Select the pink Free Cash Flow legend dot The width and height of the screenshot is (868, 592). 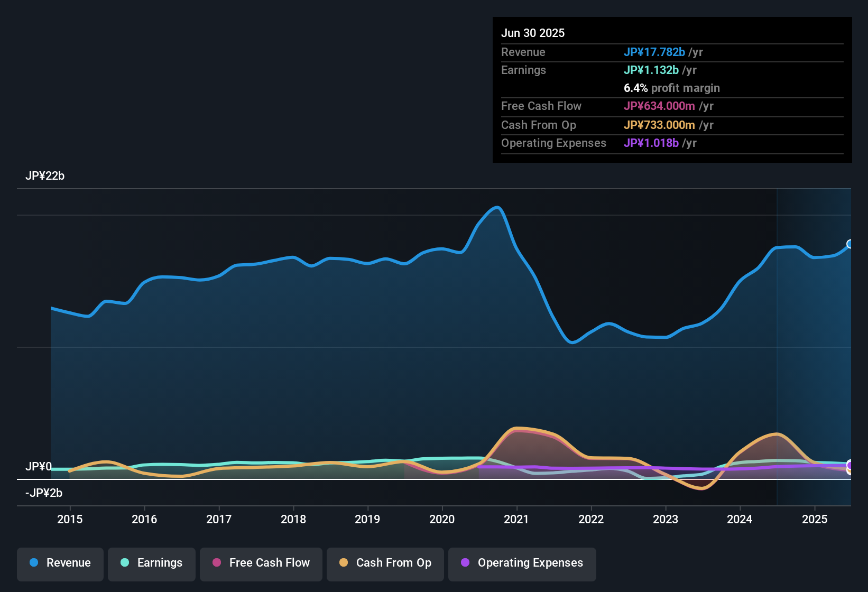click(x=217, y=563)
